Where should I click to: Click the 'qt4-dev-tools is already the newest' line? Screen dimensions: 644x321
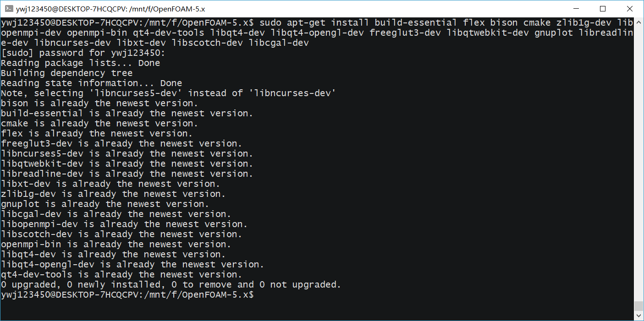[121, 275]
